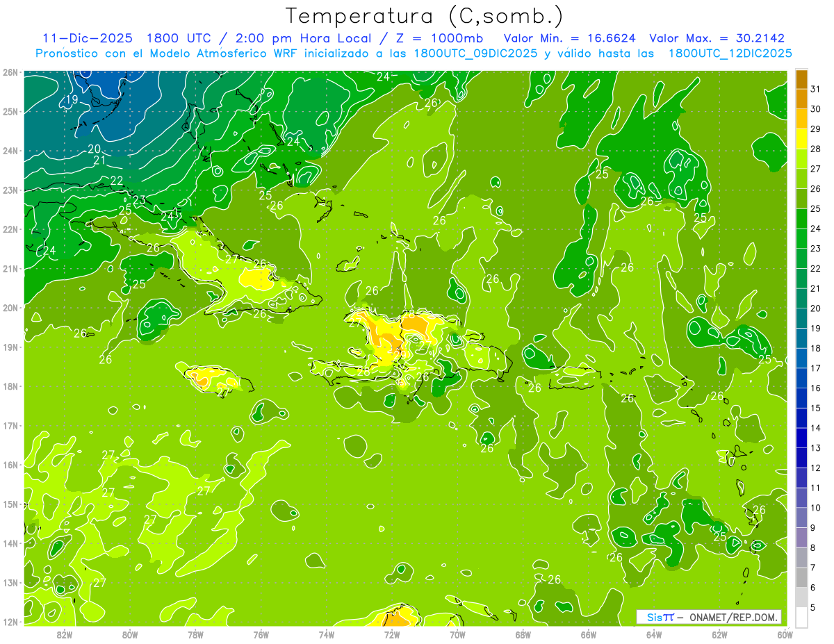This screenshot has width=834, height=644.
Task: Click the "14N" latitude axis label
Action: [10, 543]
